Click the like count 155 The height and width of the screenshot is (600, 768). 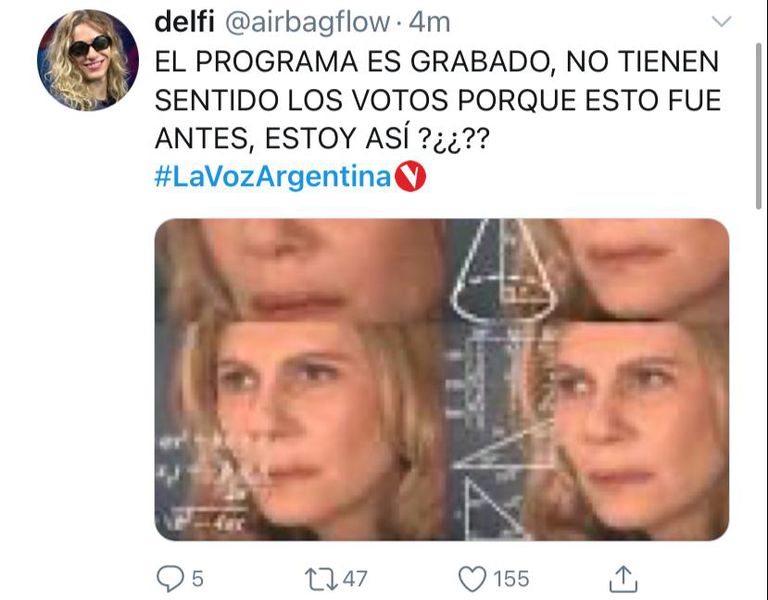[511, 579]
